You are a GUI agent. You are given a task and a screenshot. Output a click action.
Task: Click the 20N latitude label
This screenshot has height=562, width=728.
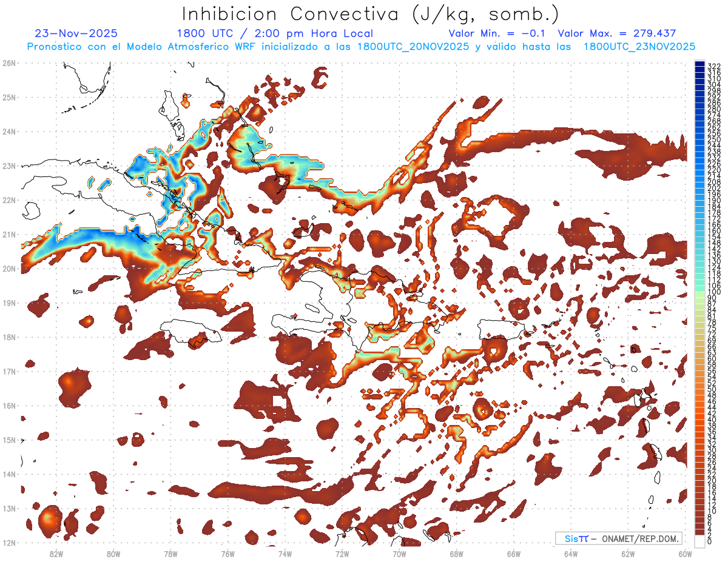tap(8, 269)
